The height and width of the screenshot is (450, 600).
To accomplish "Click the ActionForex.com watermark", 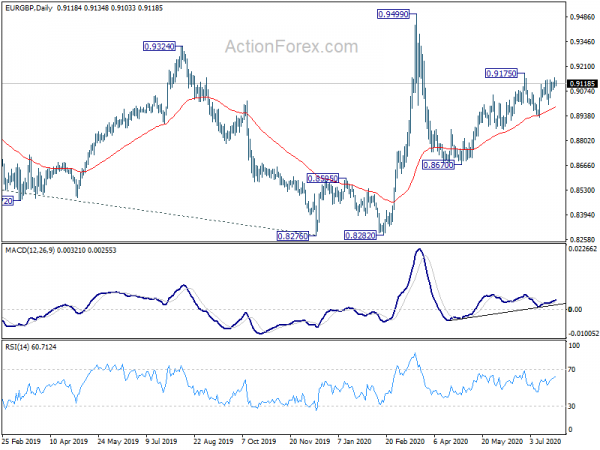I will [x=292, y=47].
